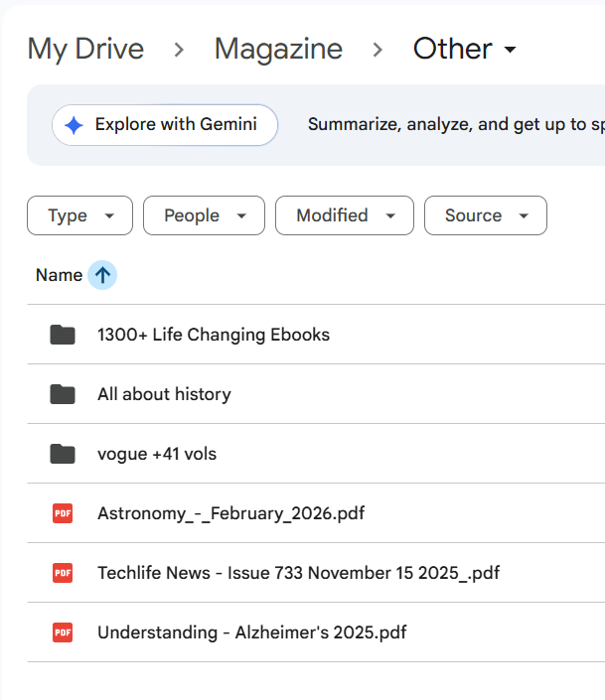This screenshot has height=700, width=605.
Task: Navigate to My Drive breadcrumb
Action: [85, 49]
